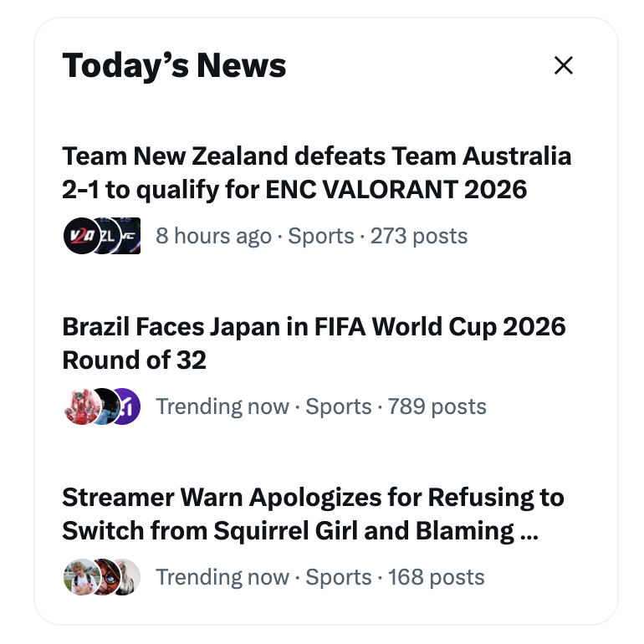Select the '168 posts' count
Image resolution: width=644 pixels, height=644 pixels.
(x=437, y=577)
